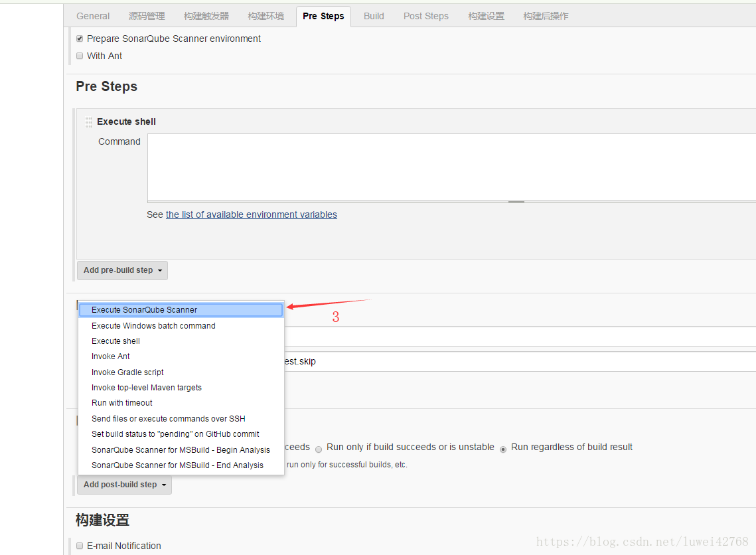Open the 构建环境 tab
Viewport: 756px width, 555px height.
(x=265, y=16)
